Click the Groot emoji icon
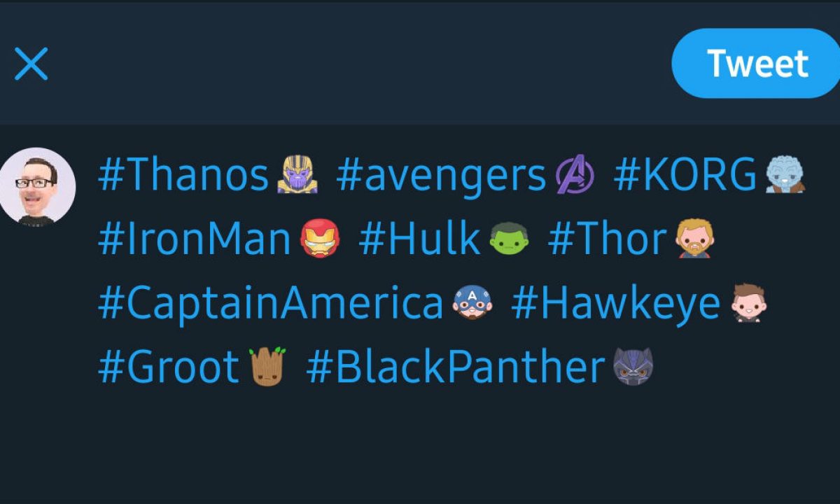The width and height of the screenshot is (840, 504). (x=269, y=366)
